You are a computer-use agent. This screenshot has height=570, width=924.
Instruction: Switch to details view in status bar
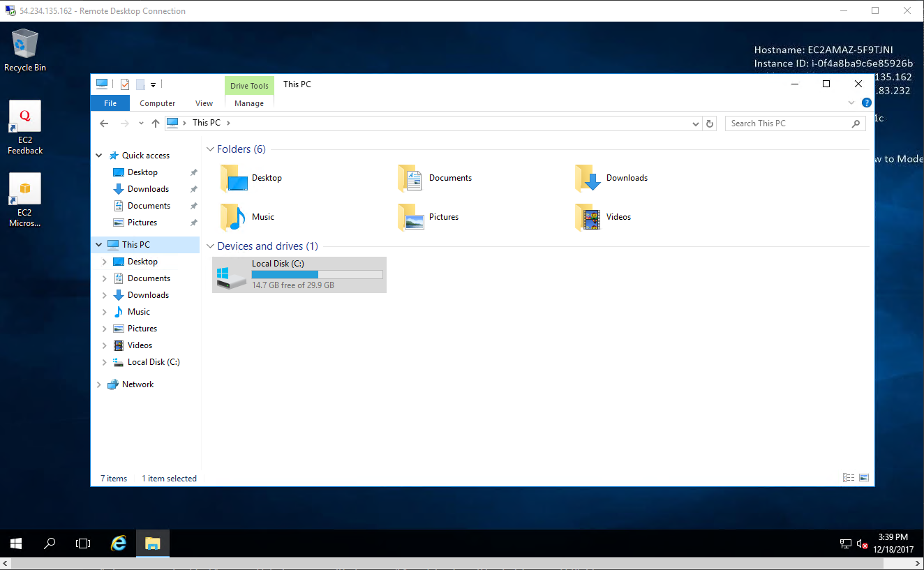click(x=849, y=478)
